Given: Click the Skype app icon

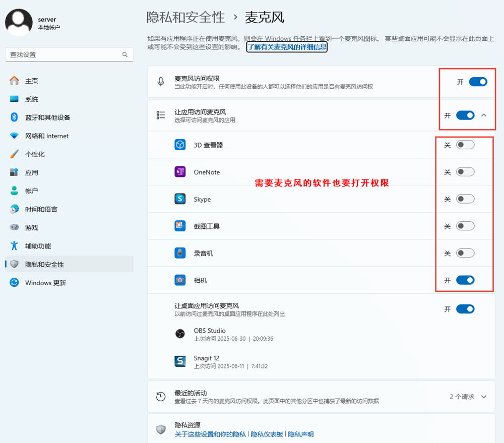Looking at the screenshot, I should pos(180,199).
